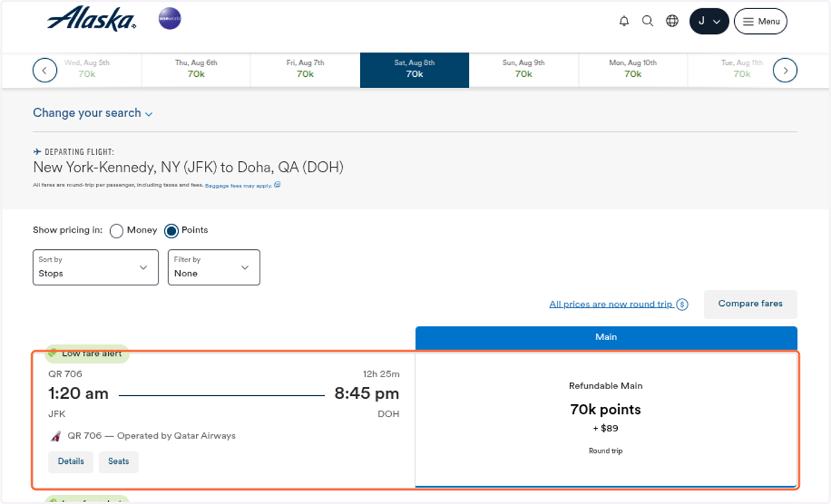831x504 pixels.
Task: Go to the Alaska Airlines home logo
Action: [91, 19]
